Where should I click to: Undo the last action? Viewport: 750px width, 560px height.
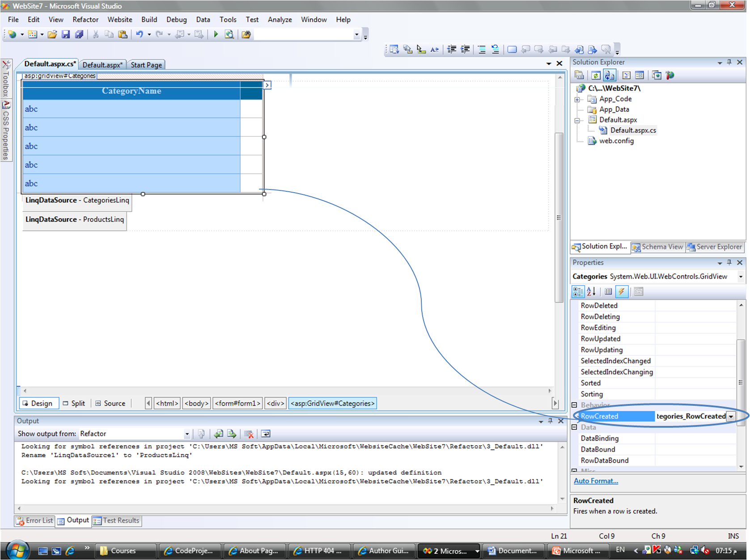pyautogui.click(x=140, y=34)
